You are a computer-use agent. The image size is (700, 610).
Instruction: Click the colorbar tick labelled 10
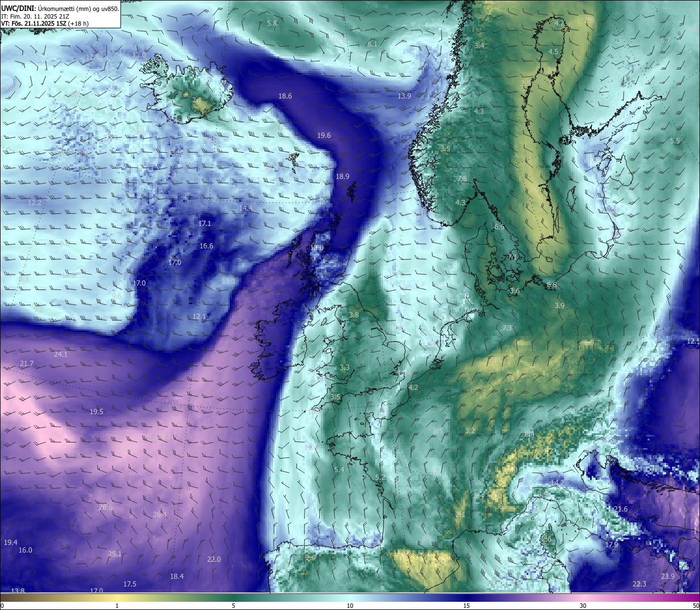pos(350,606)
